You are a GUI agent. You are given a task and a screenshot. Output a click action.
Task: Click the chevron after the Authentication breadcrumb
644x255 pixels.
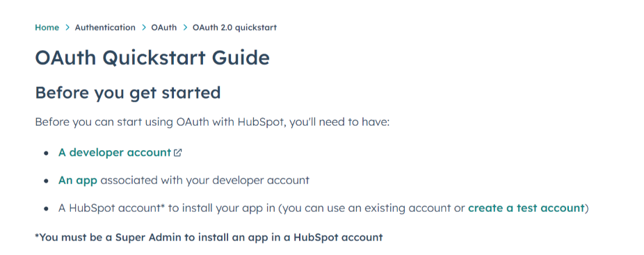(144, 28)
